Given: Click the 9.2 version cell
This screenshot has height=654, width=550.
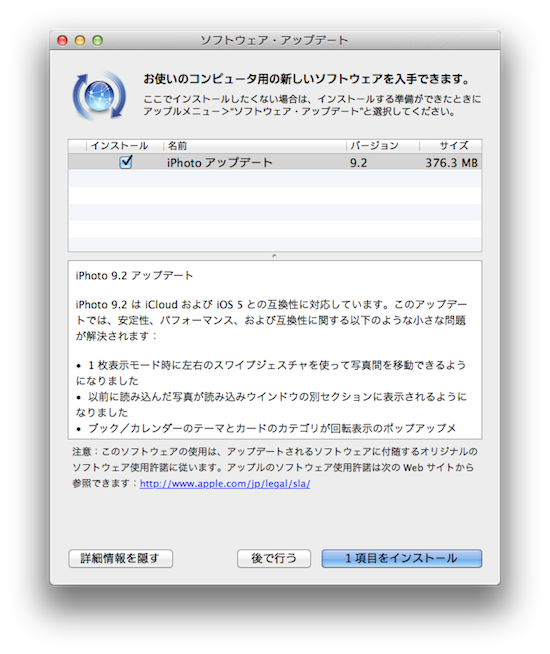Looking at the screenshot, I should (x=359, y=163).
